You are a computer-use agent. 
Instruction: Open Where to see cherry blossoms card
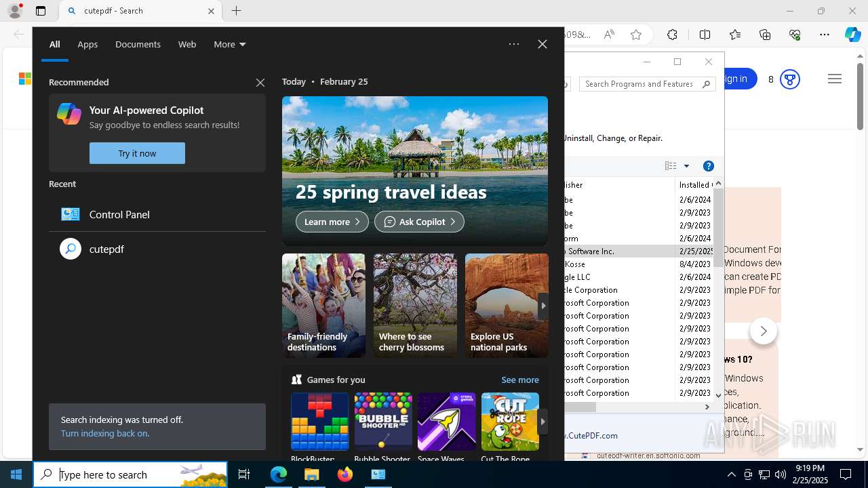click(x=415, y=306)
